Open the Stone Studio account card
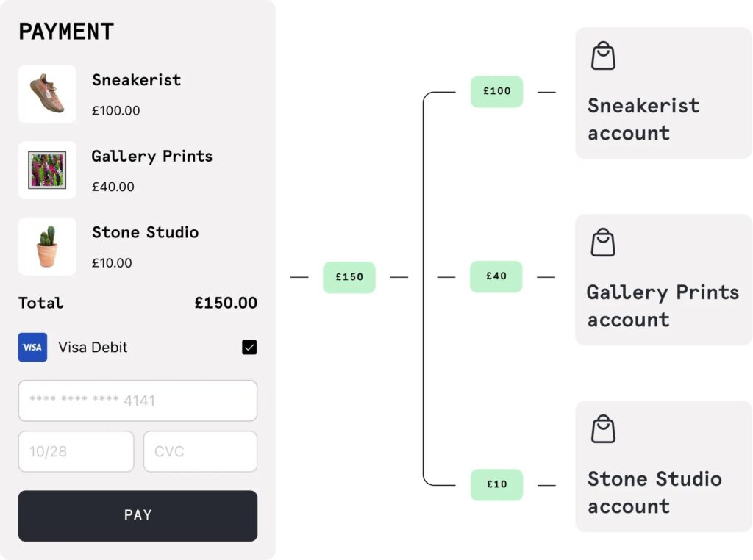The height and width of the screenshot is (560, 753). 664,467
